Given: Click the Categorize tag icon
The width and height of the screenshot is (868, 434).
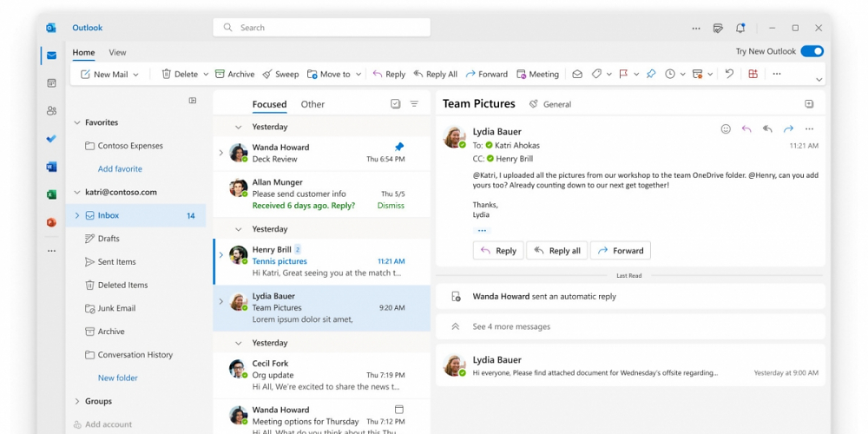Looking at the screenshot, I should coord(596,74).
